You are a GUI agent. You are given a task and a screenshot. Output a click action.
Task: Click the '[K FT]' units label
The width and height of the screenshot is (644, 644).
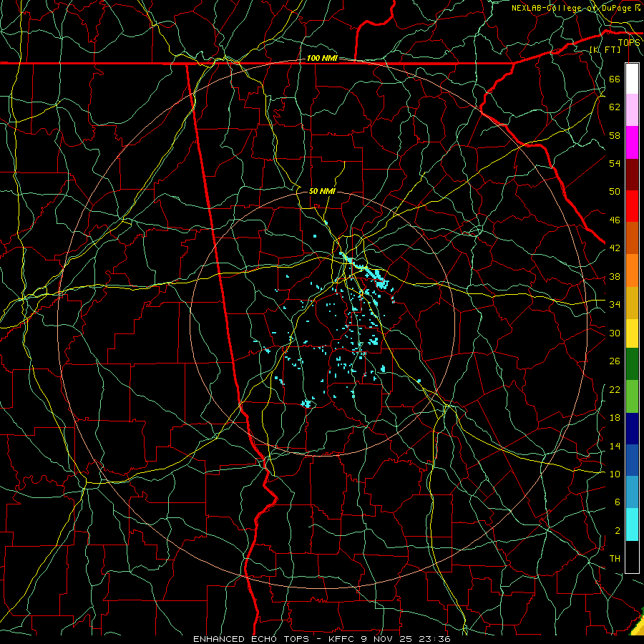coord(605,49)
